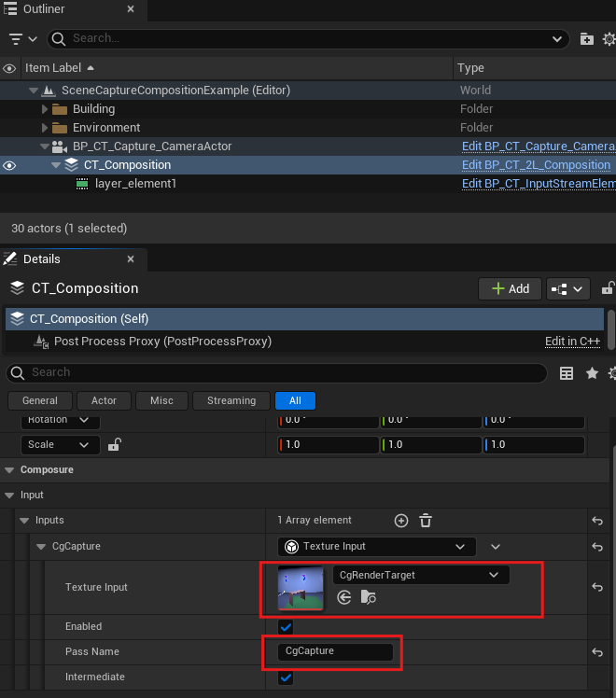The image size is (616, 698).
Task: Select the Actor filter tab
Action: point(104,400)
